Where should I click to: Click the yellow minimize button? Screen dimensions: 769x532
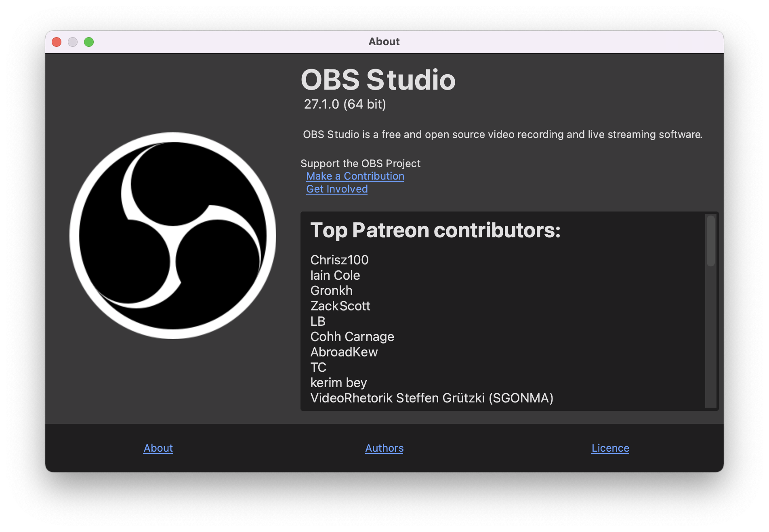(73, 42)
